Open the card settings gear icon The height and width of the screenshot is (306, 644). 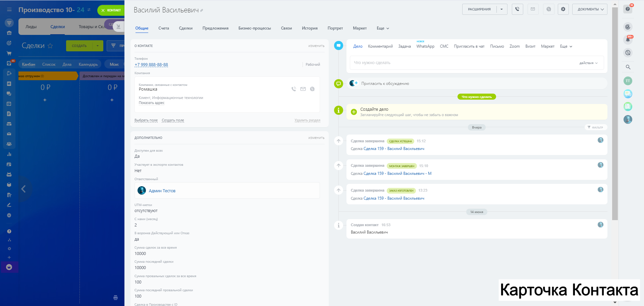[563, 9]
